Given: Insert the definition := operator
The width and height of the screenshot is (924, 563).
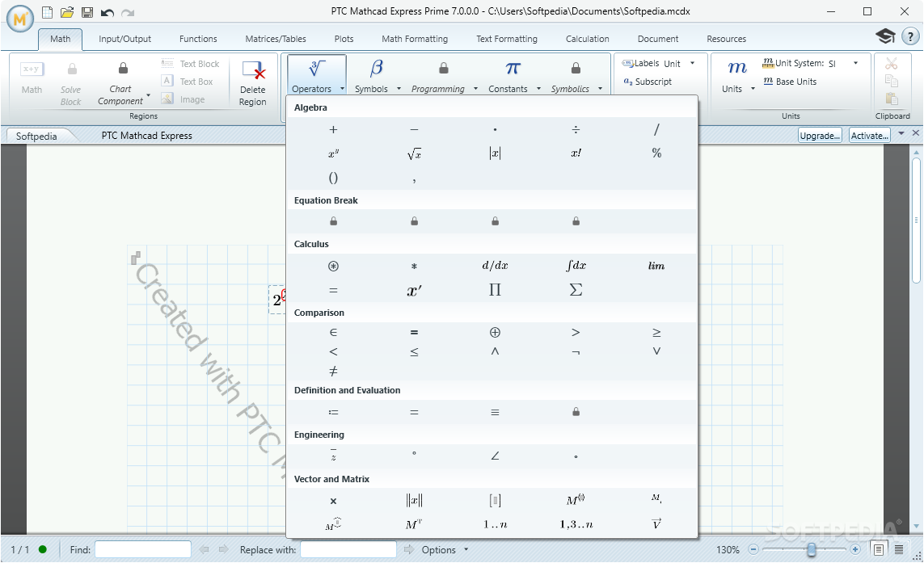Looking at the screenshot, I should pos(334,412).
